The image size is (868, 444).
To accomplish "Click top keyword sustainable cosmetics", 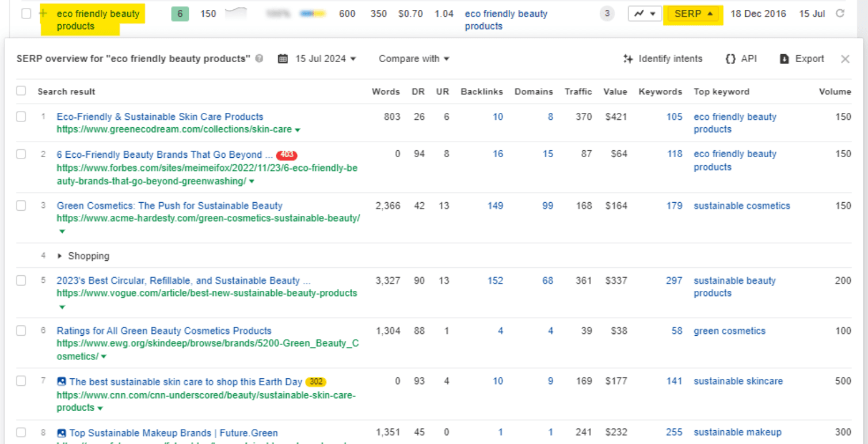I will (x=742, y=206).
